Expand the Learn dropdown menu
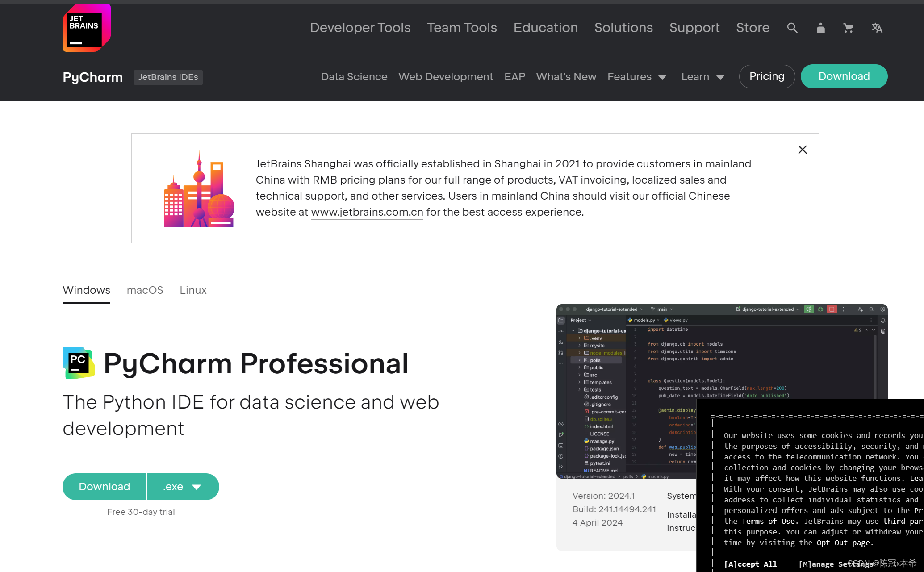Image resolution: width=924 pixels, height=572 pixels. pos(702,77)
